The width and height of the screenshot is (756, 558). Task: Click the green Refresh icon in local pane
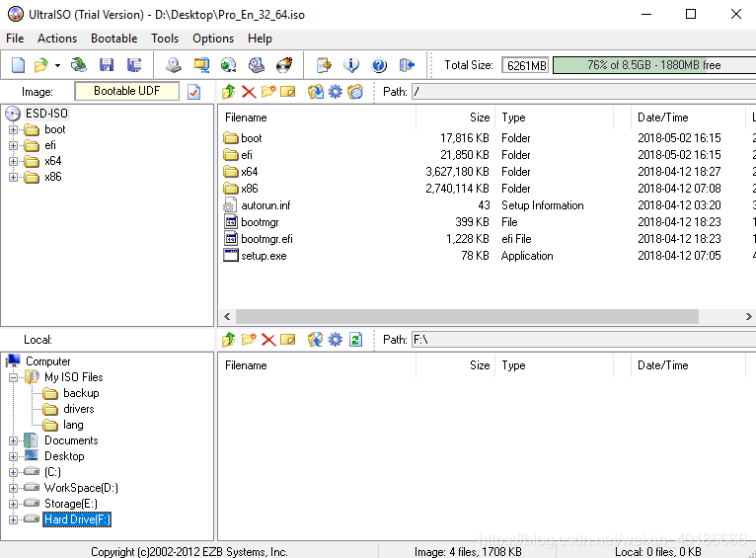355,340
